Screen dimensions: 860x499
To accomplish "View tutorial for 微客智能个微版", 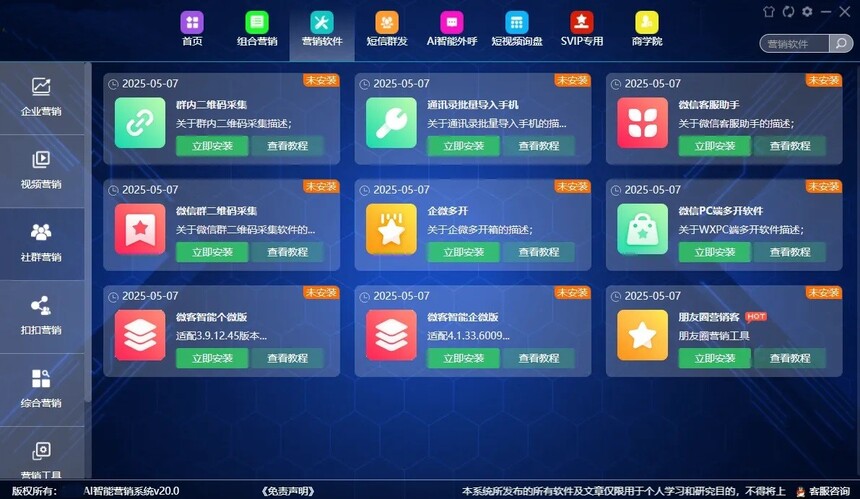I will [287, 358].
